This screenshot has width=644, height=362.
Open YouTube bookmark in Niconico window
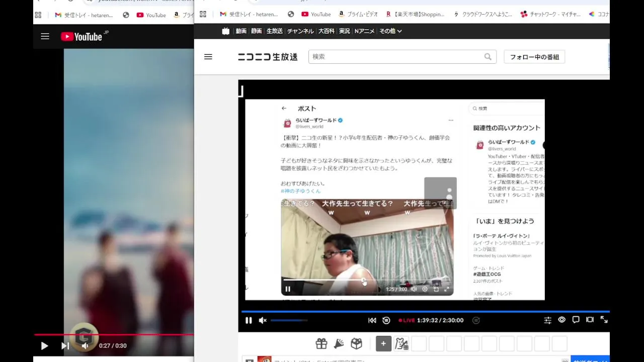pyautogui.click(x=316, y=14)
